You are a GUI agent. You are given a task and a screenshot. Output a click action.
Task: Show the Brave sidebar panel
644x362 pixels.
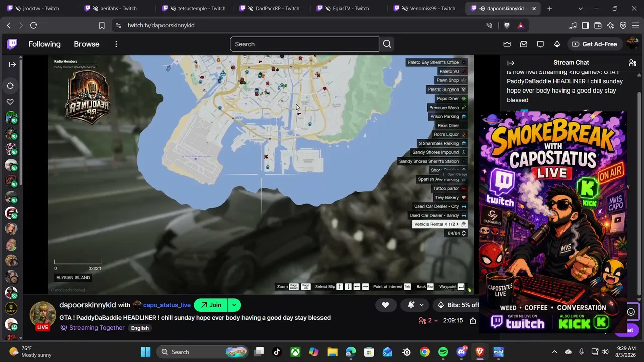[x=585, y=25]
